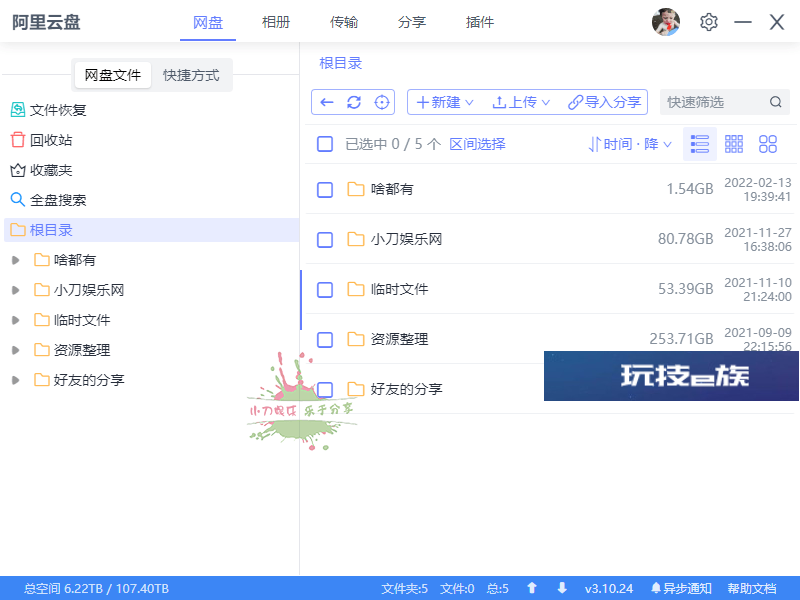
Task: Click the search magnifier in quick filter
Action: (x=776, y=102)
